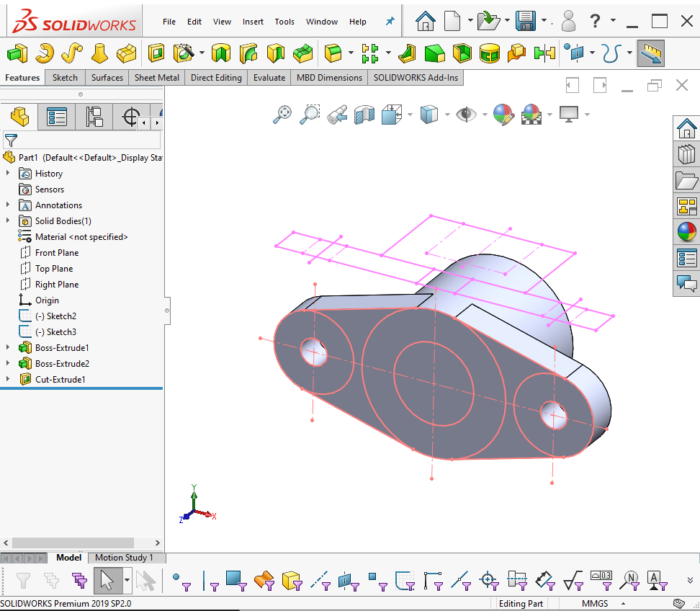Image resolution: width=700 pixels, height=611 pixels.
Task: Toggle the Hide/Show Items eye icon
Action: (465, 114)
